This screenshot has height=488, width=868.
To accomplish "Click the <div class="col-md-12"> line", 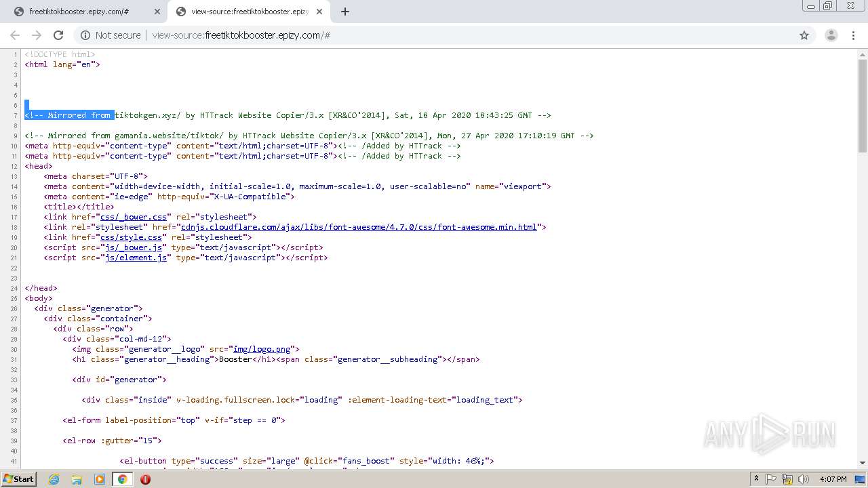I will 117,339.
